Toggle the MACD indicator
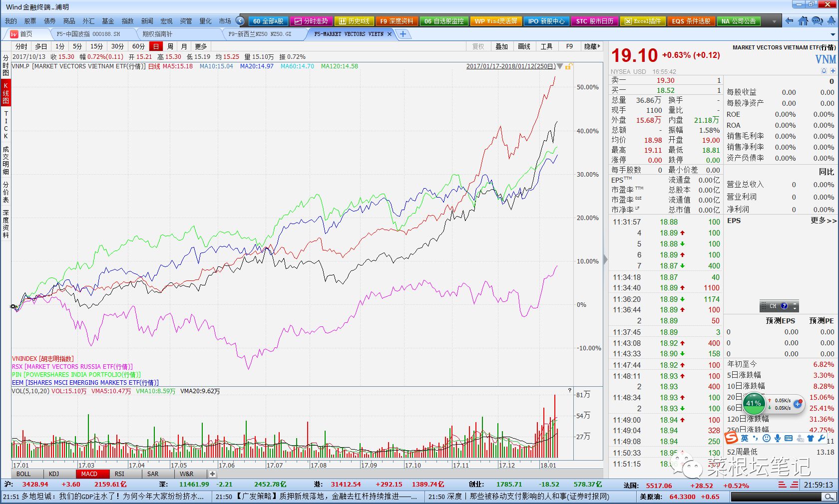The width and height of the screenshot is (839, 504). point(89,474)
